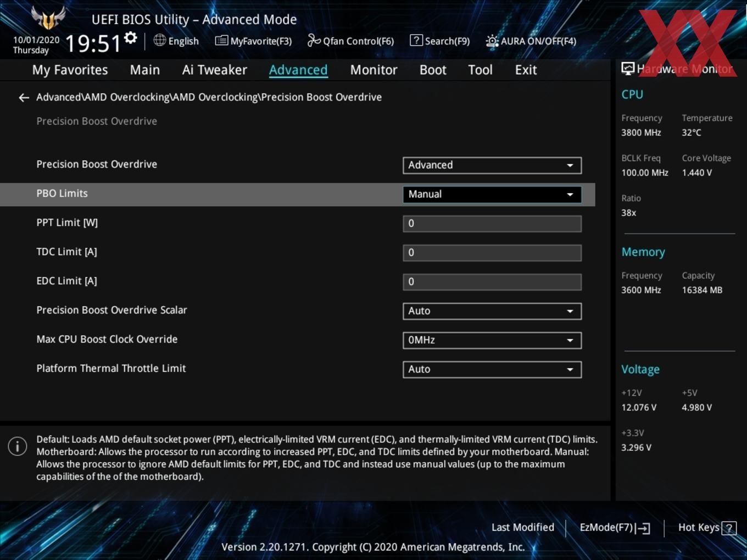The height and width of the screenshot is (560, 747).
Task: Click +12V value 12.076 V
Action: [x=639, y=407]
